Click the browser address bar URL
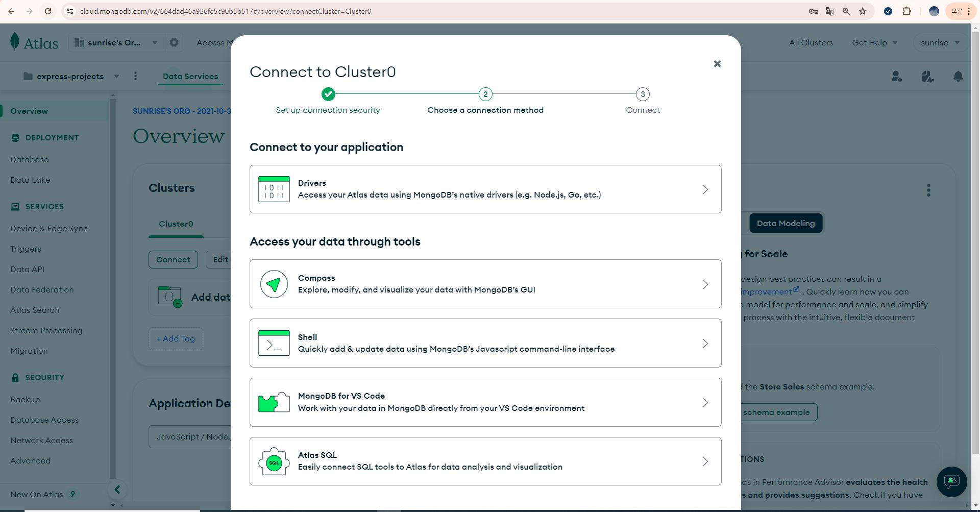Viewport: 980px width, 512px height. pos(226,11)
